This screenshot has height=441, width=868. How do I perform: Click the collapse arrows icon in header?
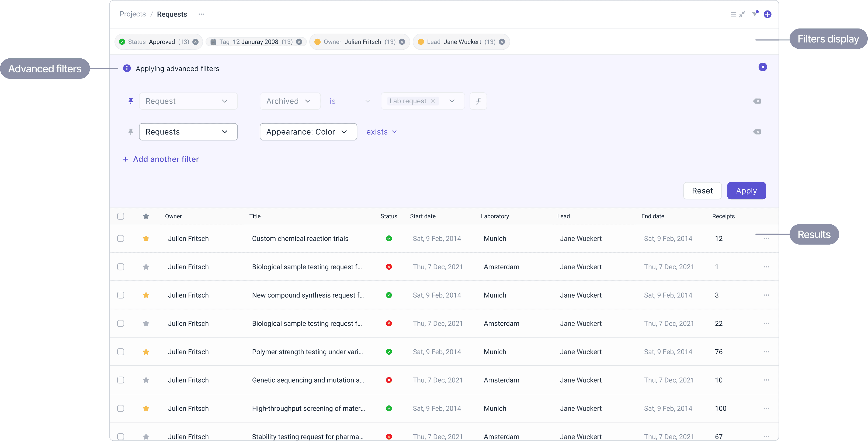point(742,14)
